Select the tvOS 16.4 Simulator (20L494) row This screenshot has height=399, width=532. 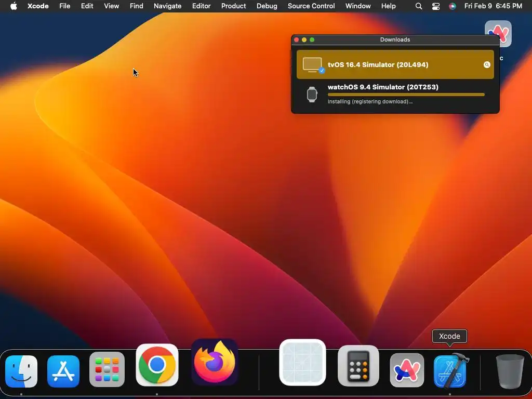[x=395, y=64]
